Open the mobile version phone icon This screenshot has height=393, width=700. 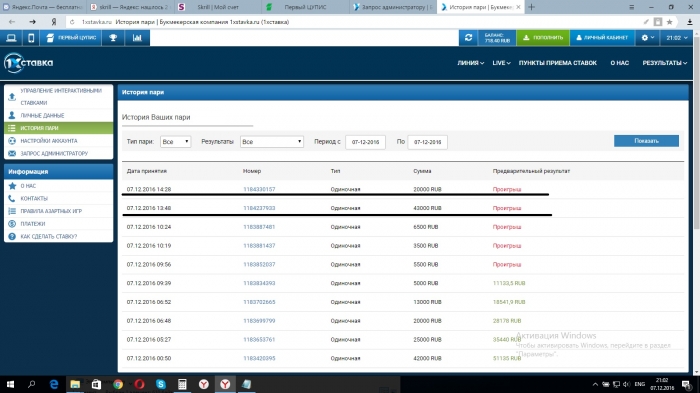click(31, 38)
